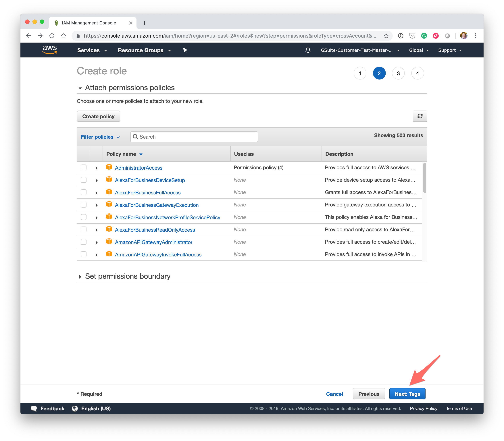
Task: Open the AlexaForBusinessGatewayExecution policy link
Action: pyautogui.click(x=157, y=205)
